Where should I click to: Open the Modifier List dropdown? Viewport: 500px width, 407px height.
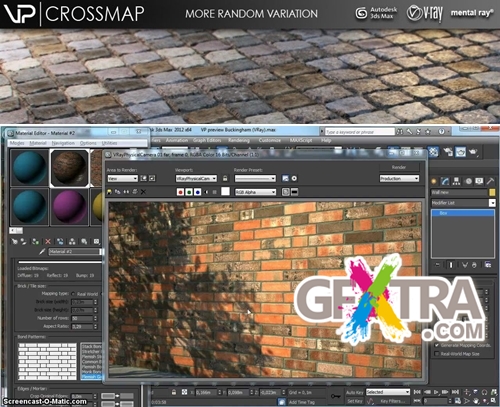coord(463,203)
